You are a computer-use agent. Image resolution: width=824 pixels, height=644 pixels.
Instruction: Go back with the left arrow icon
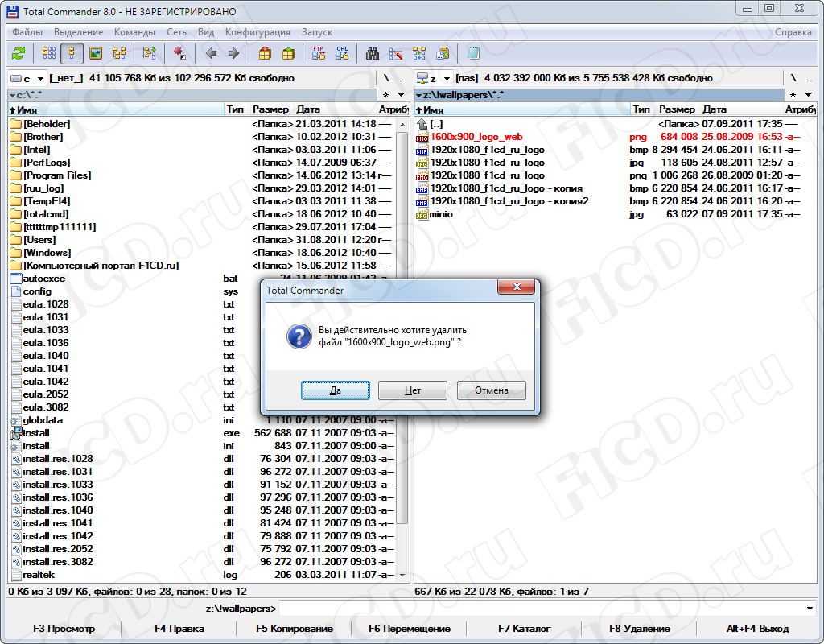point(211,53)
